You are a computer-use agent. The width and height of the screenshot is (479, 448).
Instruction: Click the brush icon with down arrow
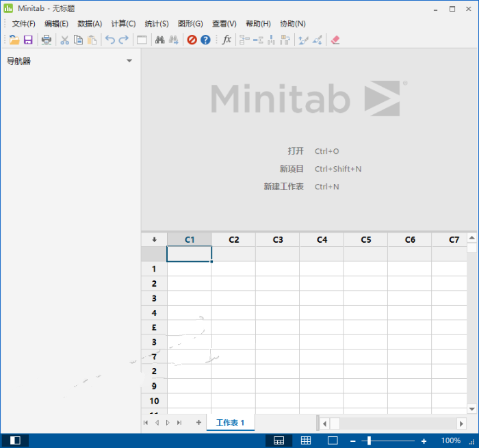click(x=317, y=40)
